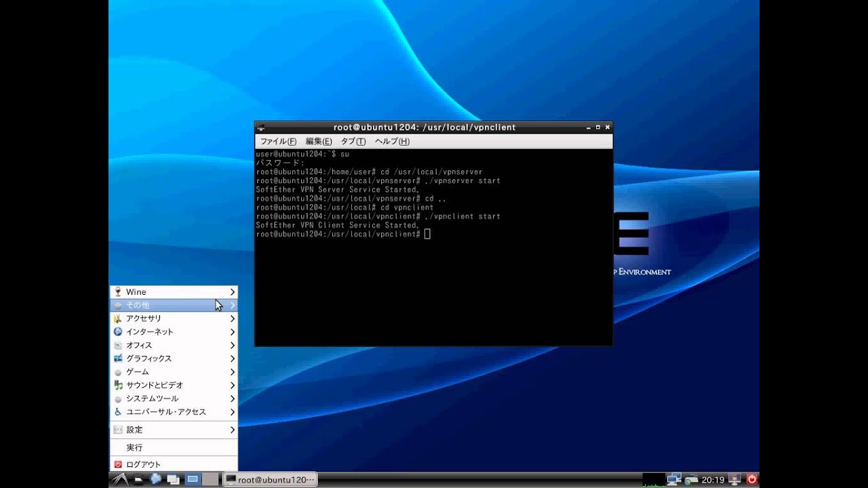Click 'SoftEther VPN Client Service Started.' text
Viewport: 868px width, 488px height.
coord(337,225)
